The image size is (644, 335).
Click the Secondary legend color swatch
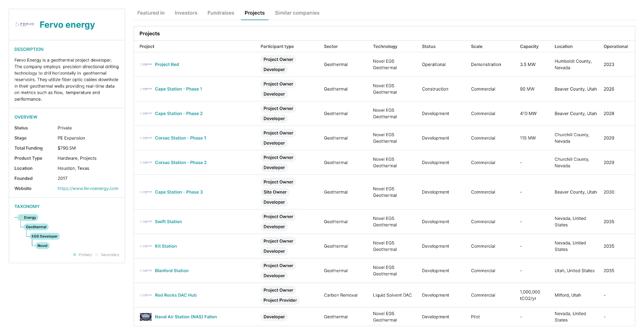pyautogui.click(x=97, y=255)
